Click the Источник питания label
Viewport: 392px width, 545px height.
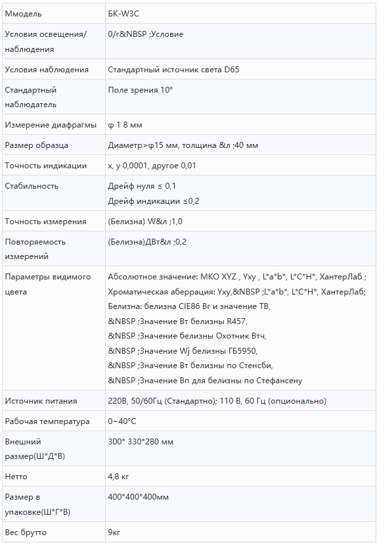41,401
